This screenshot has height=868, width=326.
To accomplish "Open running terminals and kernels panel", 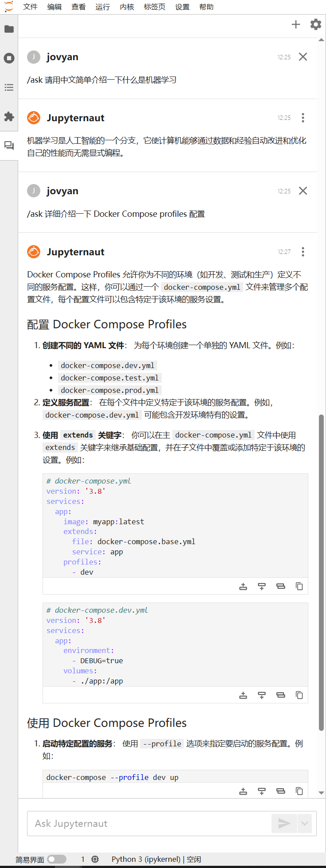I will [x=9, y=58].
